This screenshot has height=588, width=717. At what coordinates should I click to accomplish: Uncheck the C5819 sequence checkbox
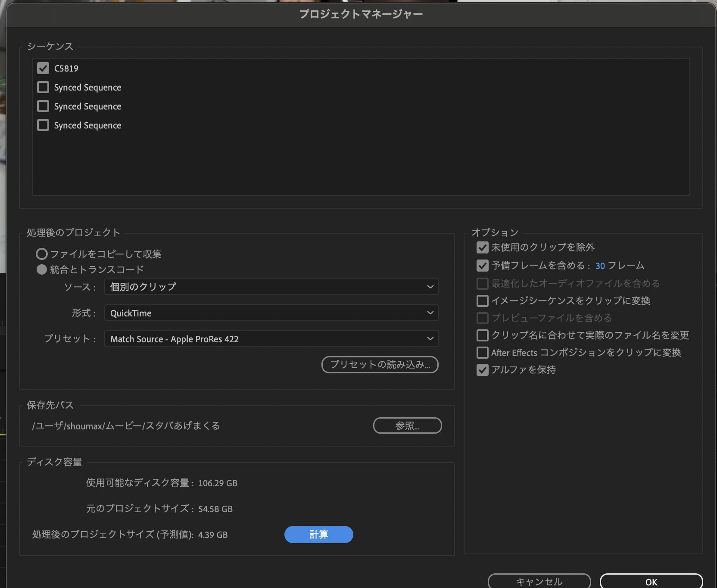click(x=43, y=68)
